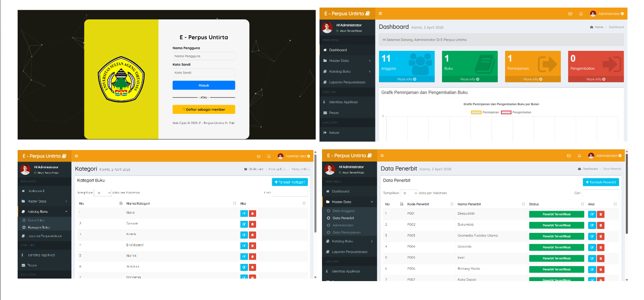Toggle Penerbit Terverifikasi status for Grasindo
The height and width of the screenshot is (300, 644).
(x=556, y=247)
